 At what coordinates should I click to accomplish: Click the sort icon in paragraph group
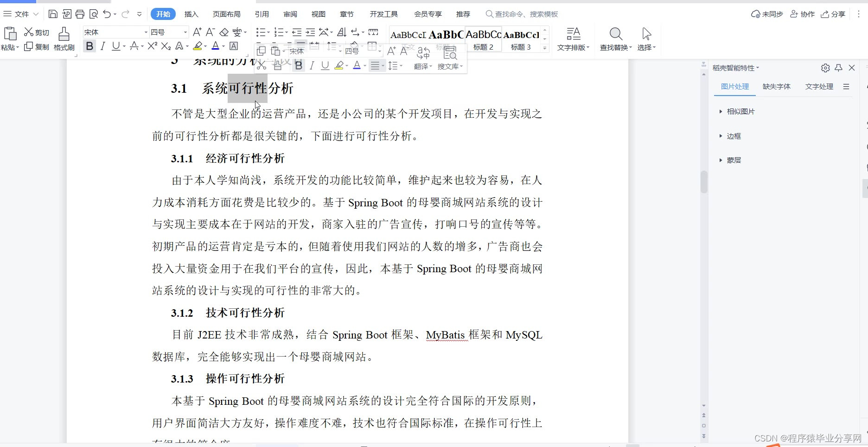[342, 32]
